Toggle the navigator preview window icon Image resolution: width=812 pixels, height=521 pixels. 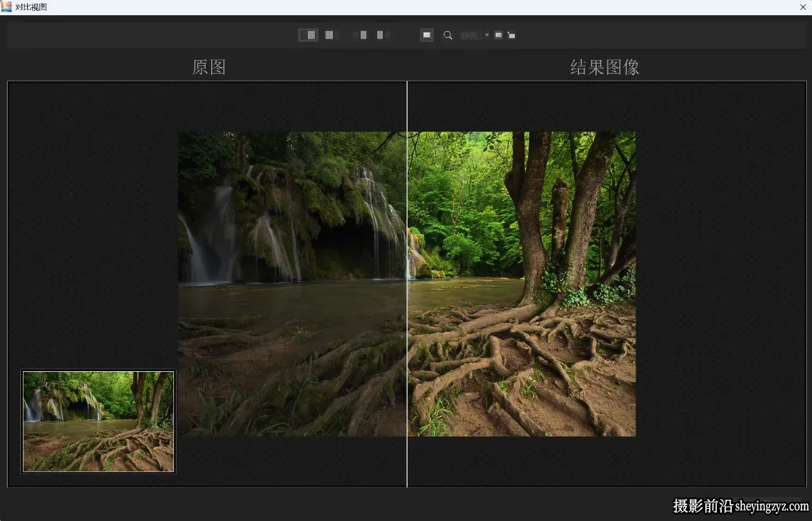[x=427, y=35]
